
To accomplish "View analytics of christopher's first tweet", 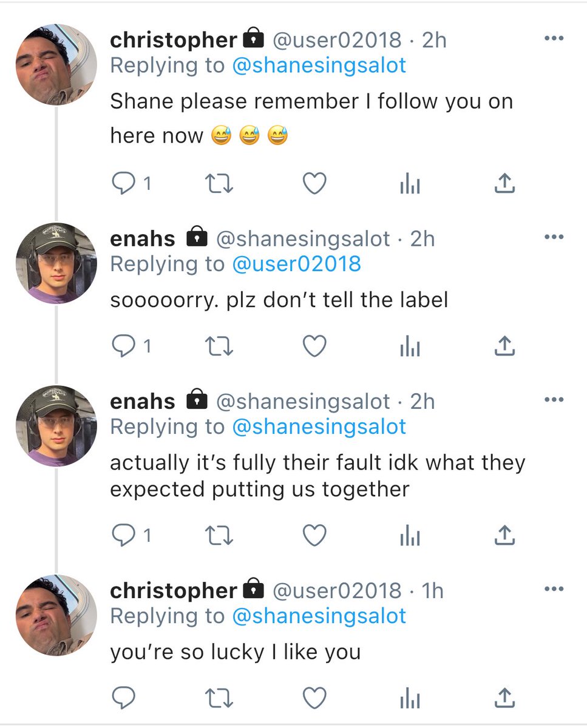I will (410, 184).
